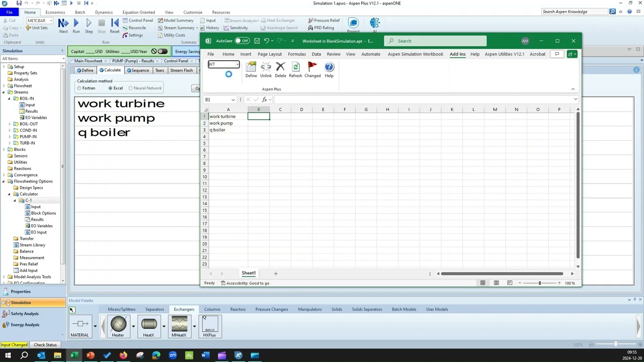Adjust the Aspen Plus zoom slider
Viewport: 644px width, 362px height.
click(615, 344)
